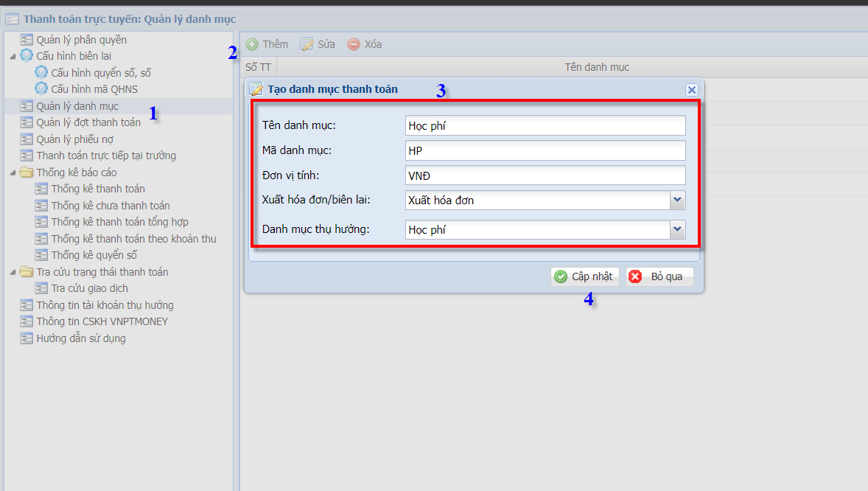Screen dimensions: 868x491
Task: Collapse the Tra cứu trạng thái thanh toán arrow
Action: tap(13, 272)
